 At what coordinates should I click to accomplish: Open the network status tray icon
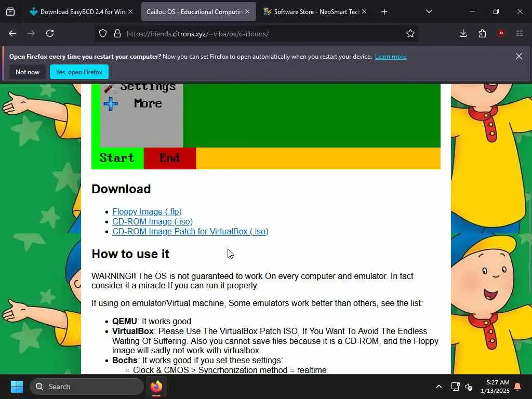point(455,387)
